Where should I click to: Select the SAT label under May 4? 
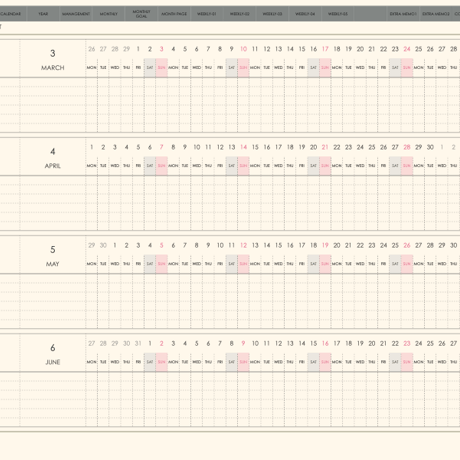coord(150,264)
